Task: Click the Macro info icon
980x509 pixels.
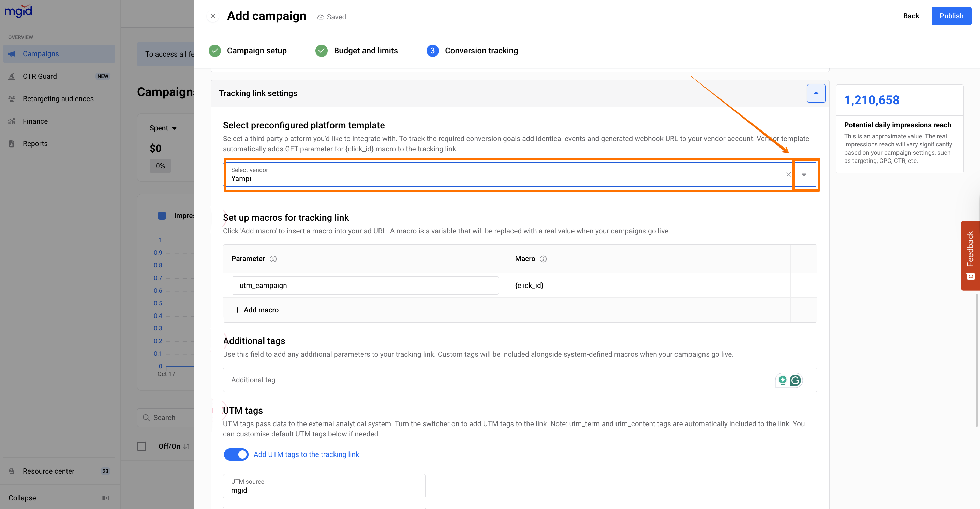Action: [x=543, y=259]
